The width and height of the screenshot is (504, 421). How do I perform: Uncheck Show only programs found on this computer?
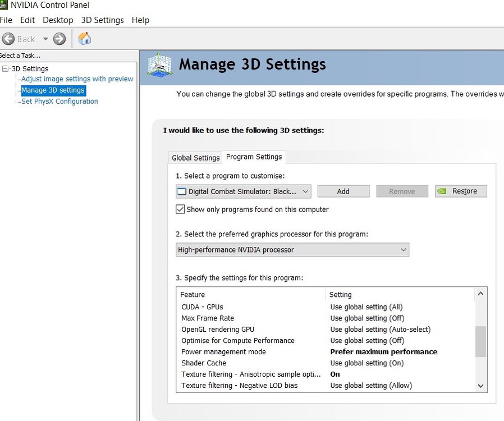tap(180, 209)
